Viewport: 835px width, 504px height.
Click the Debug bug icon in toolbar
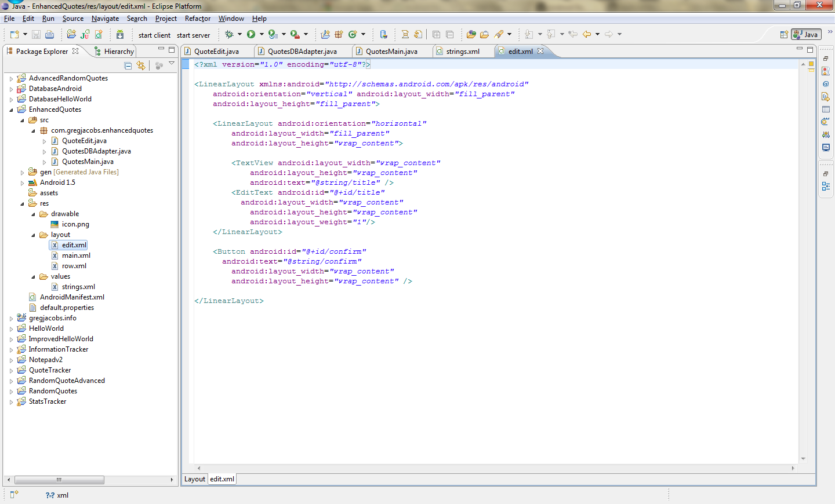click(x=229, y=35)
